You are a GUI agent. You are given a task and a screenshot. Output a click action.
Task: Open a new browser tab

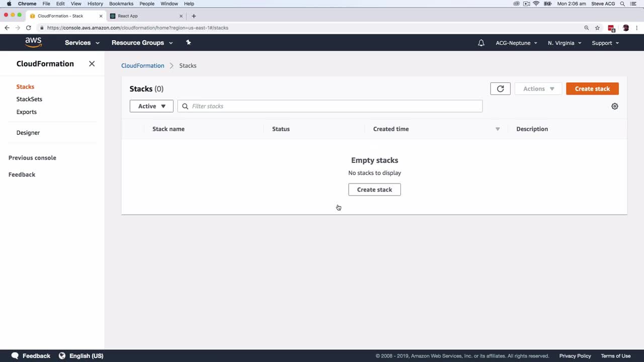click(194, 16)
